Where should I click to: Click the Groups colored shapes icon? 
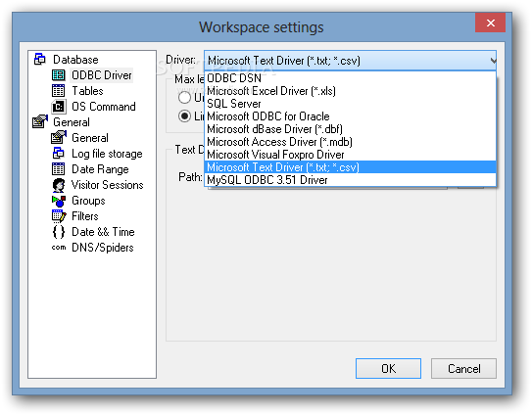(x=59, y=201)
